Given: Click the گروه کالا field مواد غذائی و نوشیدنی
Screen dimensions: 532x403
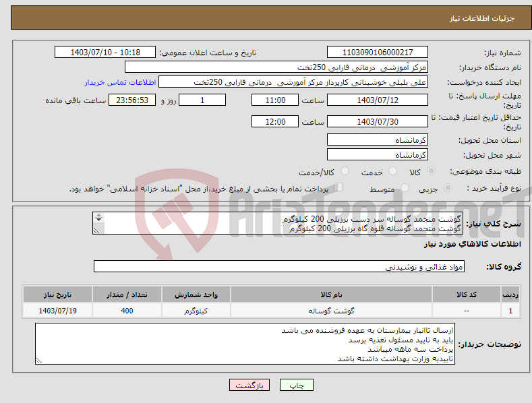Looking at the screenshot, I should pos(279,267).
